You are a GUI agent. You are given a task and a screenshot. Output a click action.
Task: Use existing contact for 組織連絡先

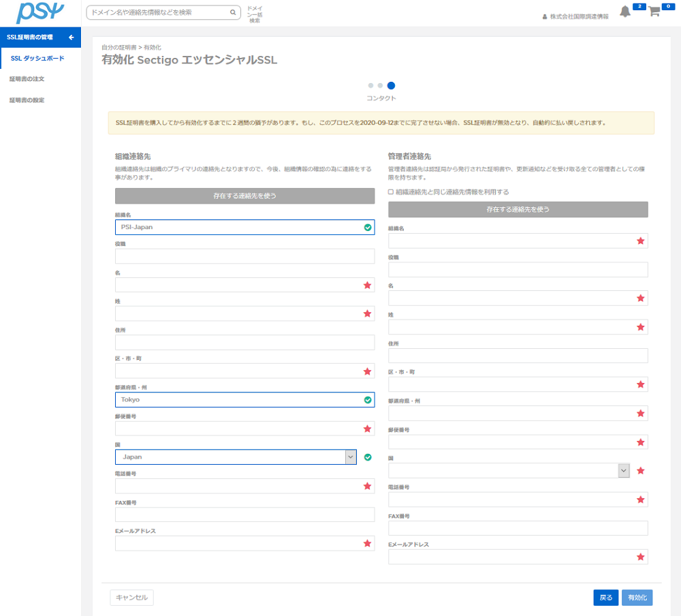pos(244,196)
